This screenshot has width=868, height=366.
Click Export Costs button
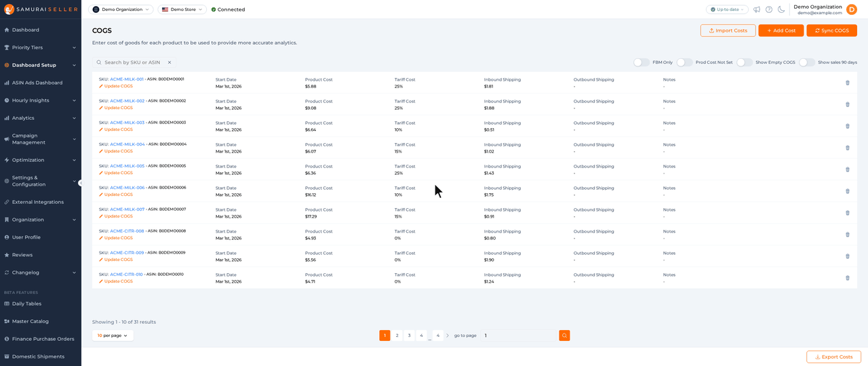(833, 357)
